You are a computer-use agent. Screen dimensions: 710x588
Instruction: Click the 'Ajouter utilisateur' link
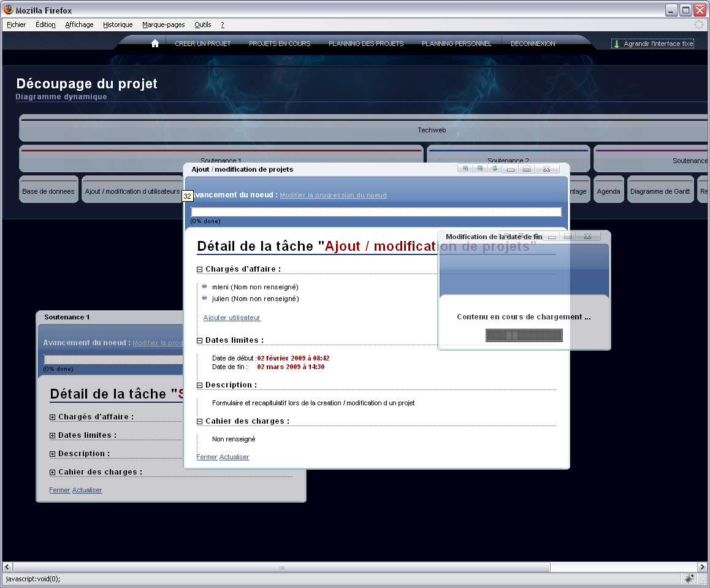[232, 318]
